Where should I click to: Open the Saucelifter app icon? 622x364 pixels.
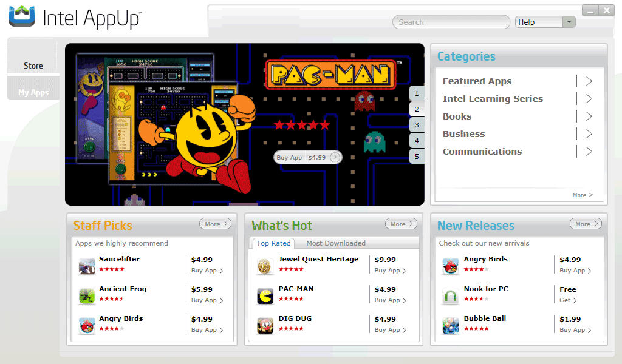[87, 266]
